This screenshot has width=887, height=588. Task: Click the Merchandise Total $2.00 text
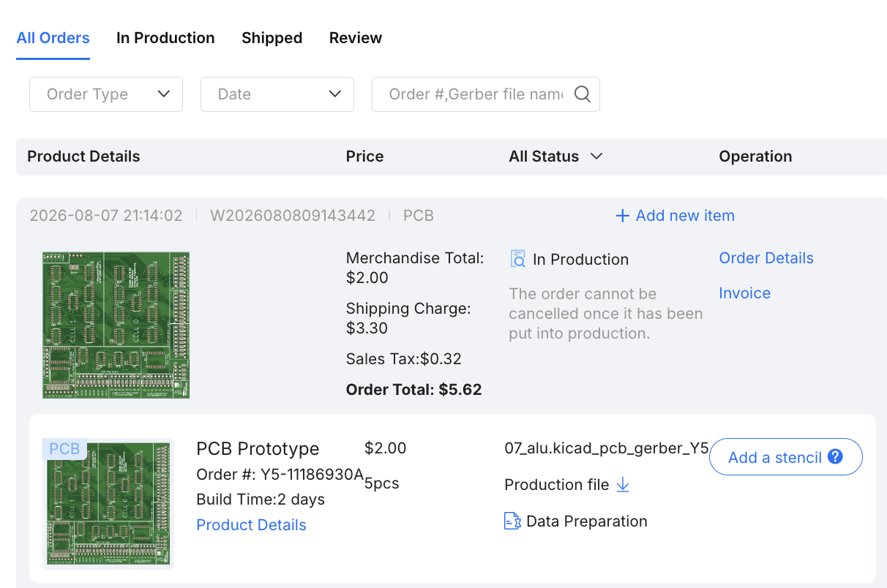415,268
